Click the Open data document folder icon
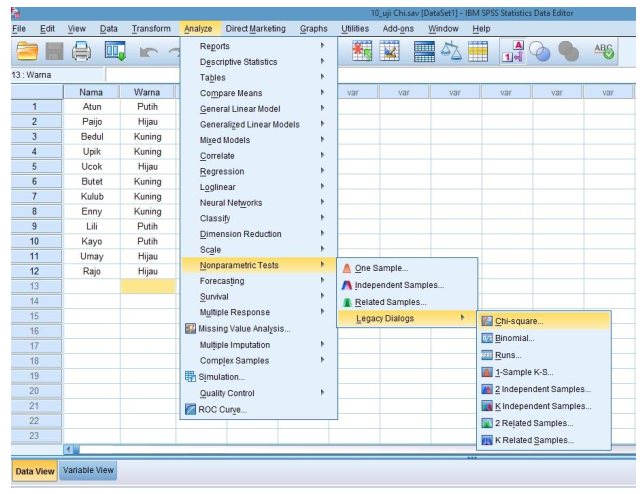Viewport: 643px width, 494px height. 27,52
